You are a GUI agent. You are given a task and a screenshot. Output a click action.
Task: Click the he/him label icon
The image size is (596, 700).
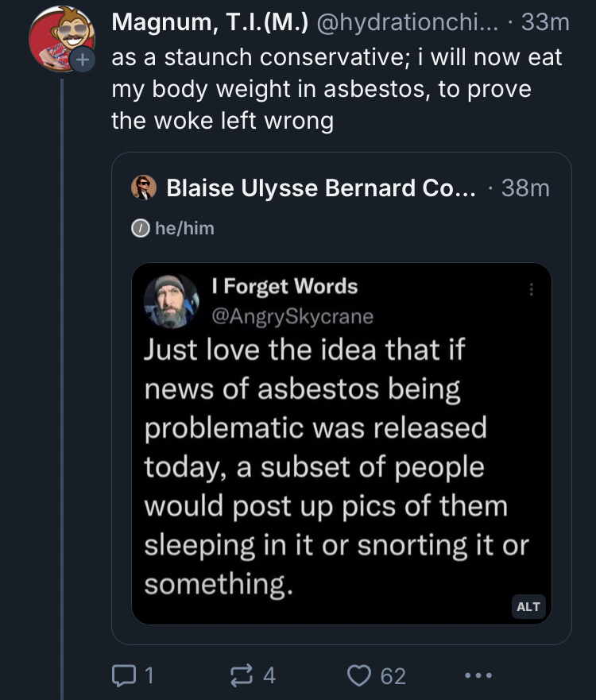pyautogui.click(x=141, y=228)
